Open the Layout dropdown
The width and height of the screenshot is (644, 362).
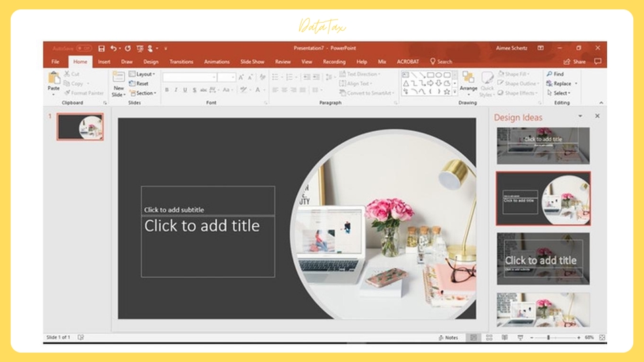pyautogui.click(x=142, y=74)
